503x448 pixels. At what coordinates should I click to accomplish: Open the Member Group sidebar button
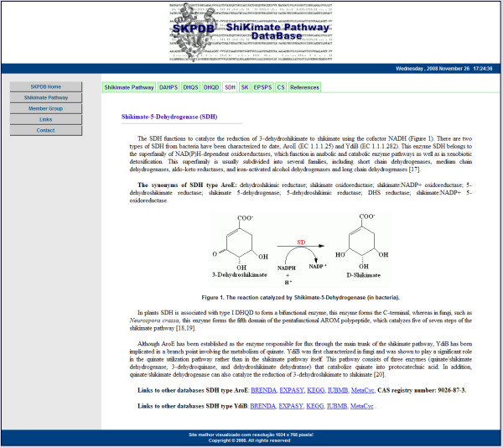[46, 108]
